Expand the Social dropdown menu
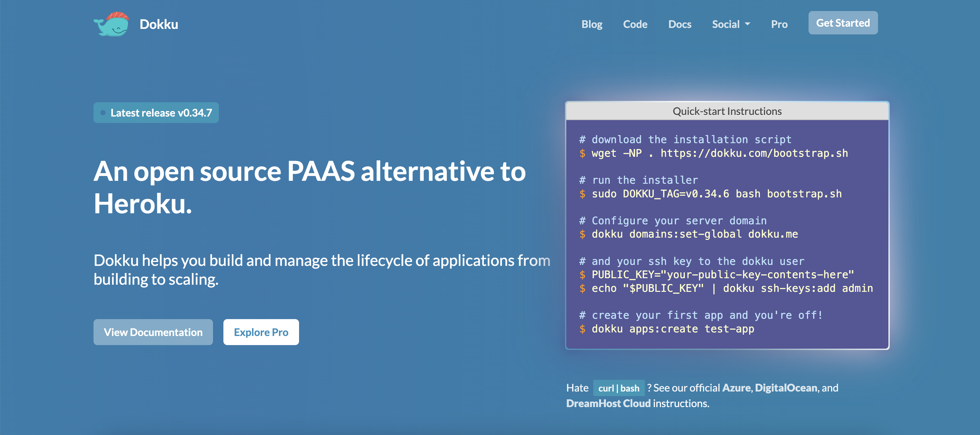 pos(731,24)
